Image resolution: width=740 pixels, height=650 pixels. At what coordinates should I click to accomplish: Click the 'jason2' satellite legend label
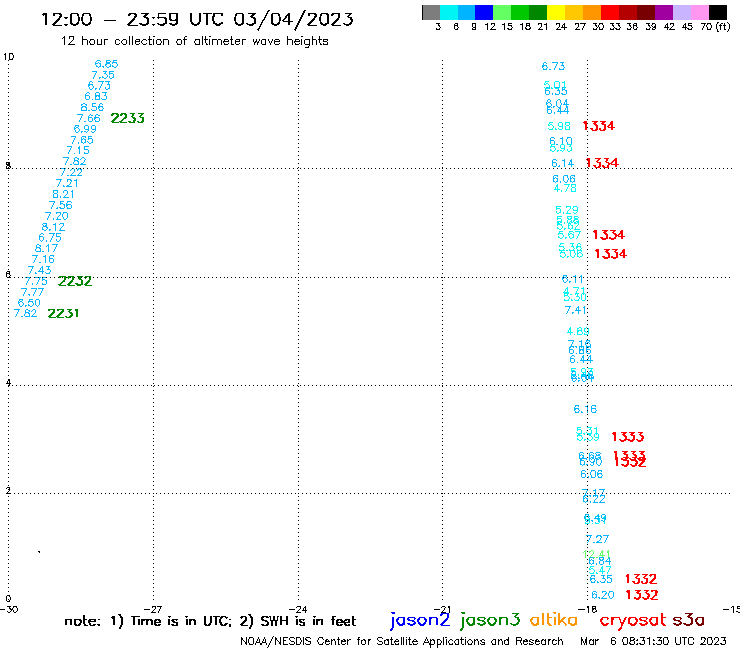click(x=420, y=620)
